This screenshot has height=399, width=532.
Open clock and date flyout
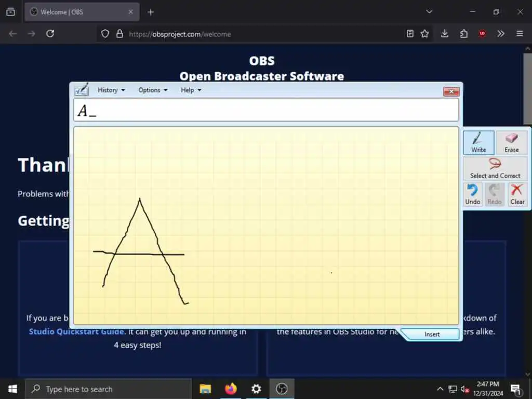click(x=488, y=389)
